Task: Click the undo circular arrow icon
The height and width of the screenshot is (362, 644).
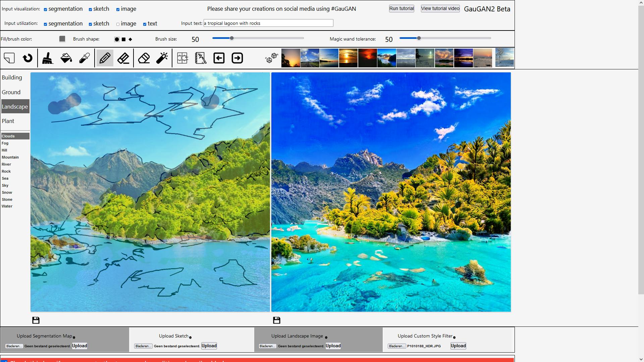Action: pos(28,58)
